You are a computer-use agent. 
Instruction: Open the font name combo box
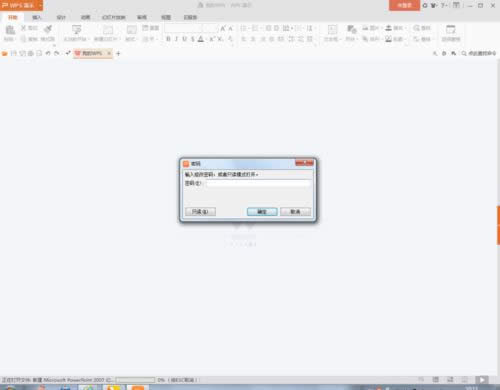pyautogui.click(x=183, y=28)
